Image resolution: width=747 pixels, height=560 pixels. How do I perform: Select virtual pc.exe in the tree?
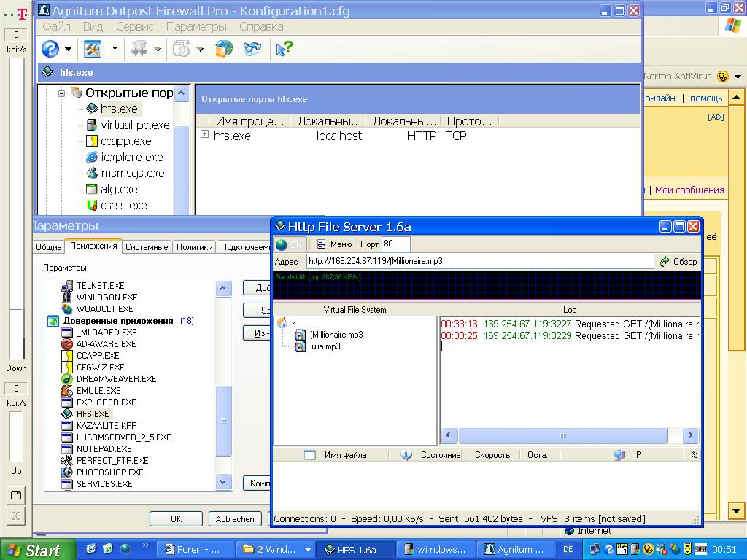(135, 125)
